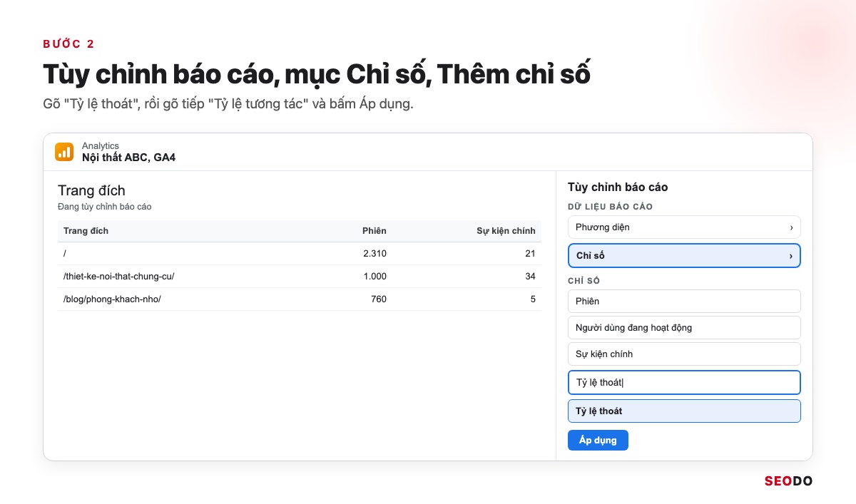This screenshot has height=504, width=856.
Task: Click the Trang đích column header
Action: 86,231
